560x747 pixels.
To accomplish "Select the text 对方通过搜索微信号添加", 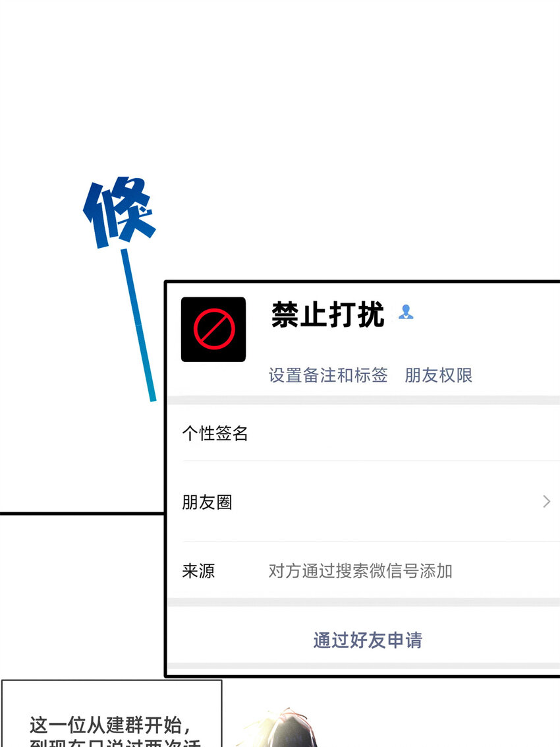I will [360, 570].
